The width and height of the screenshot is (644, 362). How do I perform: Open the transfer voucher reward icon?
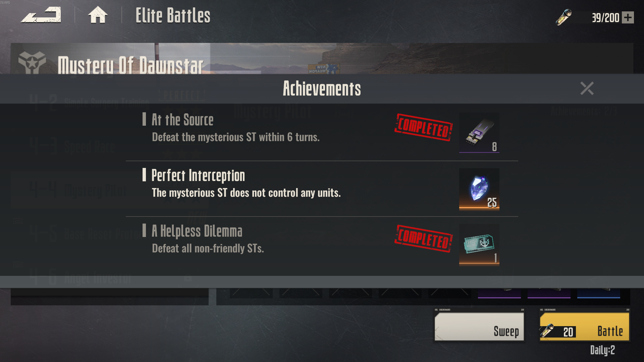pyautogui.click(x=479, y=245)
